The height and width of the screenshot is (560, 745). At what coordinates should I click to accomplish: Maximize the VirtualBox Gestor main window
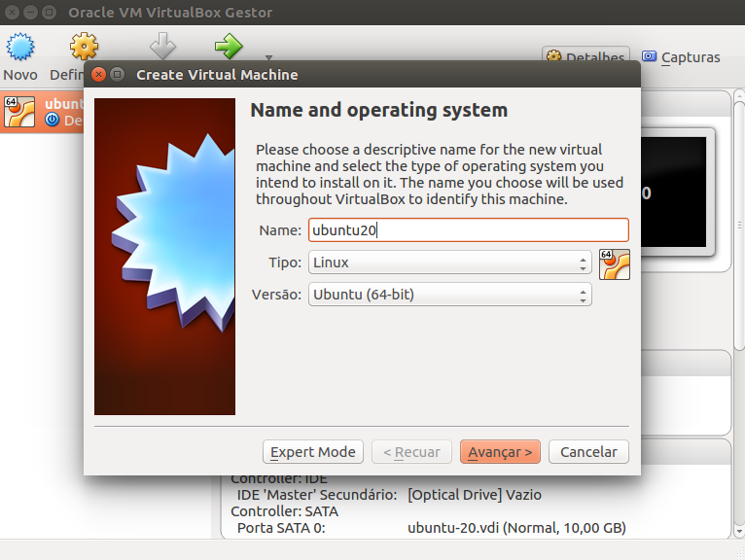tap(49, 13)
